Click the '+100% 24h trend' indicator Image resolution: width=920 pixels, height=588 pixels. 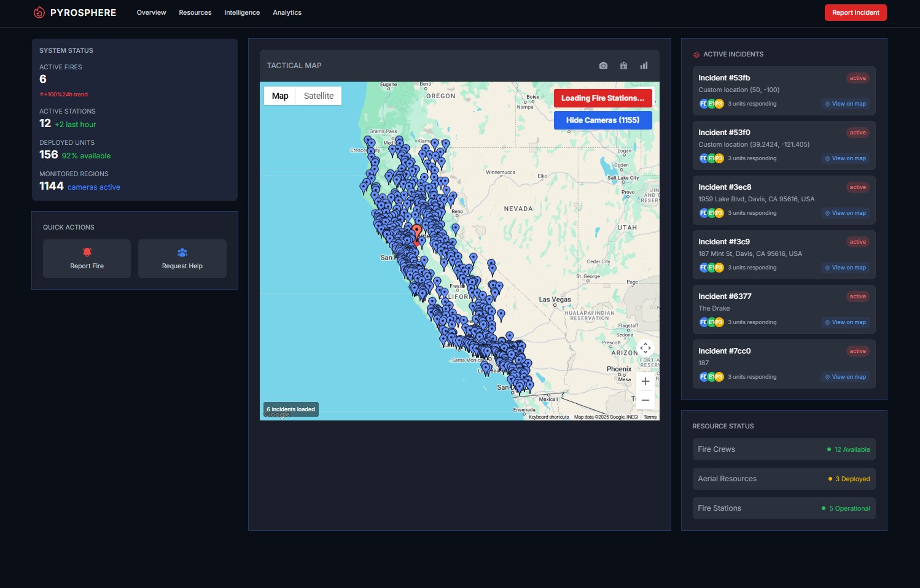64,95
